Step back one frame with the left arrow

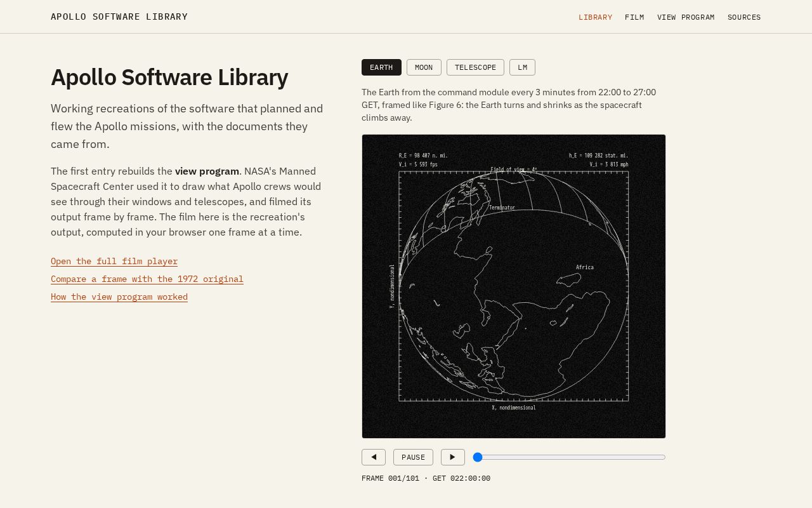click(x=374, y=457)
